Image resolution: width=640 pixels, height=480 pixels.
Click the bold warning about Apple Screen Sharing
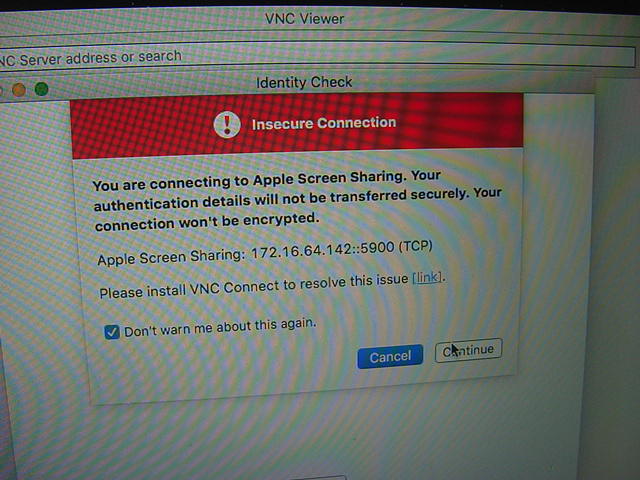click(298, 200)
